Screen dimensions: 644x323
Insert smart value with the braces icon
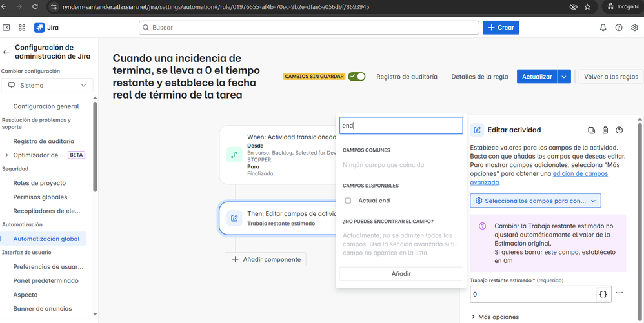click(603, 294)
